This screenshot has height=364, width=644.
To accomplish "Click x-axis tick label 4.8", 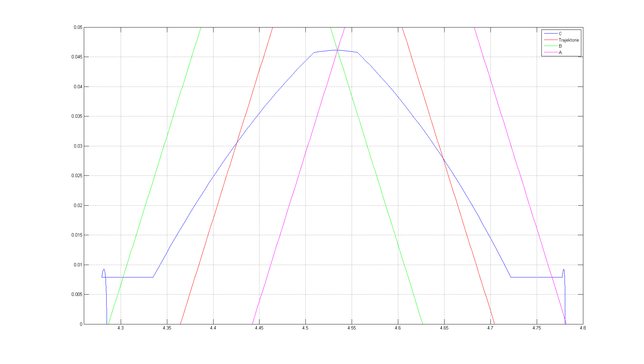I will click(583, 328).
